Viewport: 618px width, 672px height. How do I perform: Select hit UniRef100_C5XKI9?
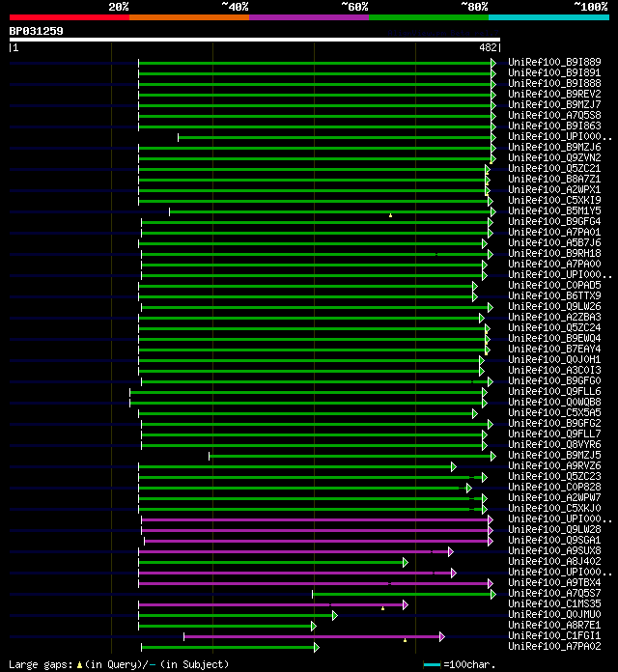tap(554, 200)
